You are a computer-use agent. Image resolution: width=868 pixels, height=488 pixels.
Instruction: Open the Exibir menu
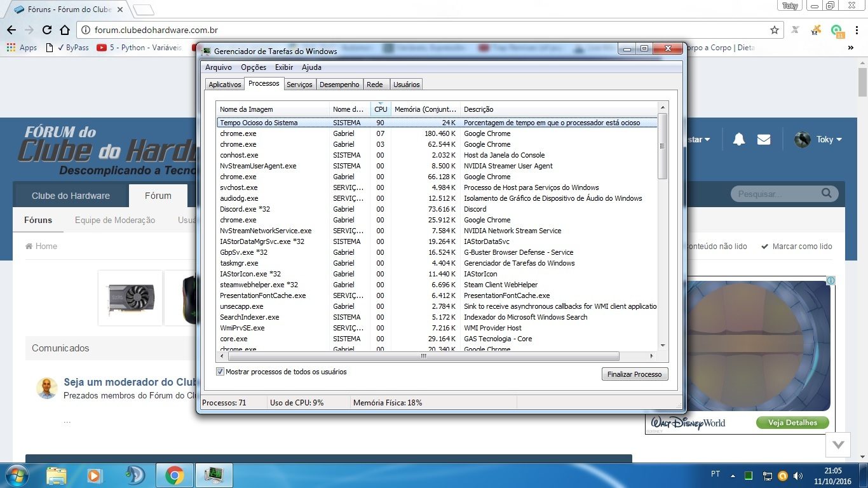tap(284, 67)
